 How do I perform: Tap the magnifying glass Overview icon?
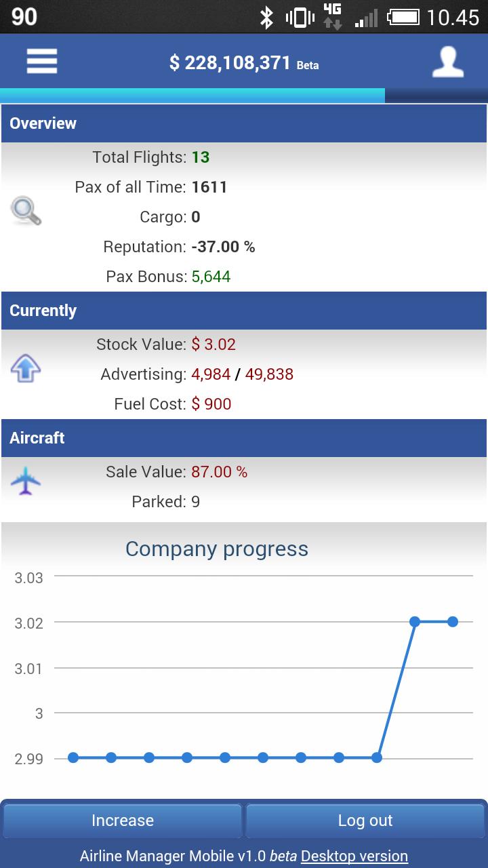26,211
